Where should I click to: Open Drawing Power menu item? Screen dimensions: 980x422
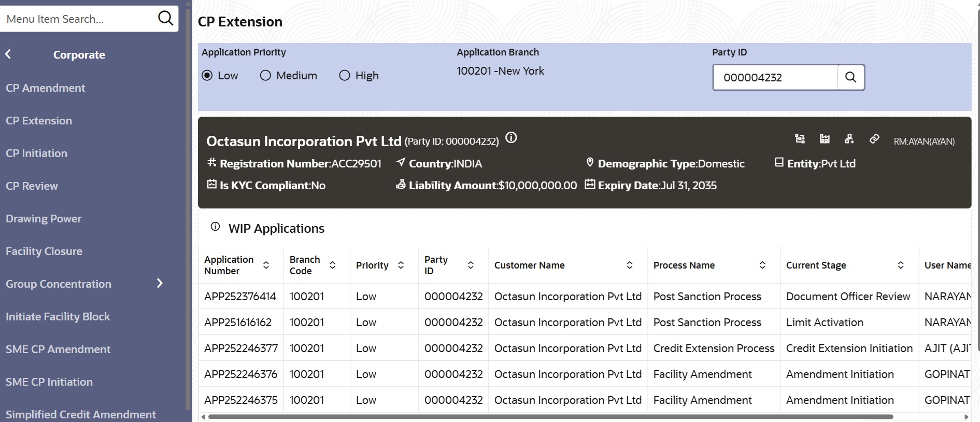[44, 219]
